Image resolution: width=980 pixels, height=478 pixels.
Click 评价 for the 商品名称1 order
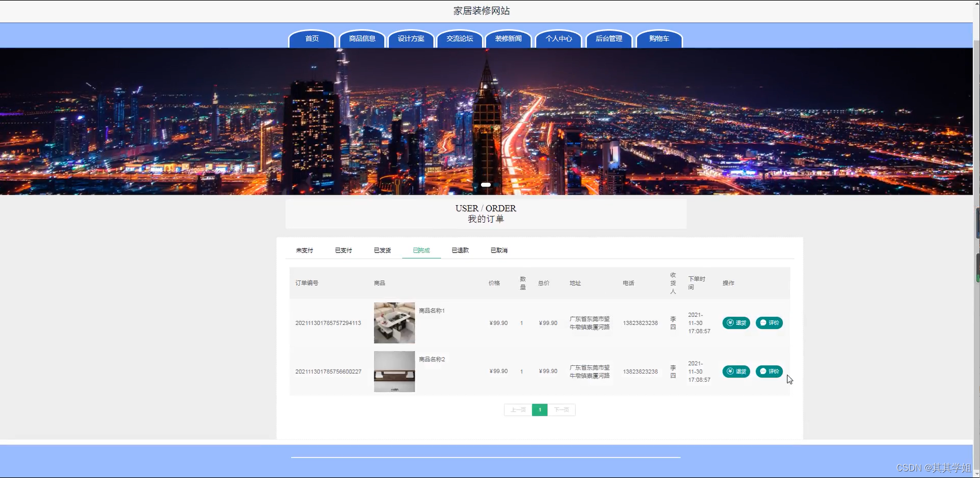(769, 323)
